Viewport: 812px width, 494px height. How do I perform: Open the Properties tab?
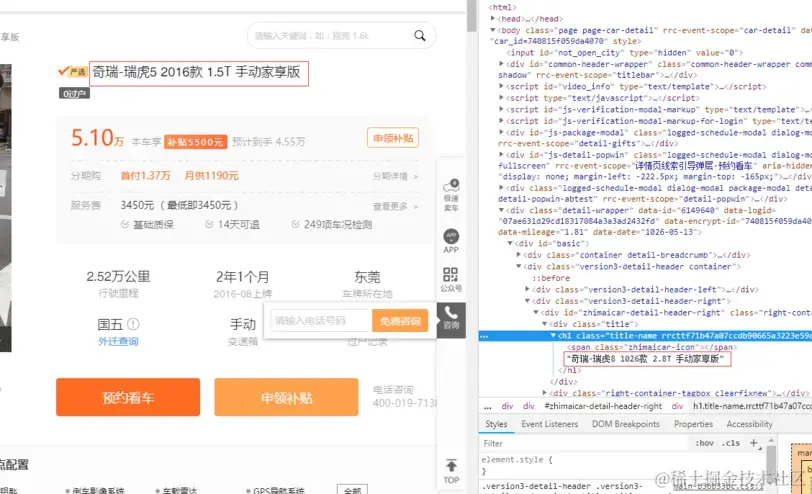pos(693,424)
